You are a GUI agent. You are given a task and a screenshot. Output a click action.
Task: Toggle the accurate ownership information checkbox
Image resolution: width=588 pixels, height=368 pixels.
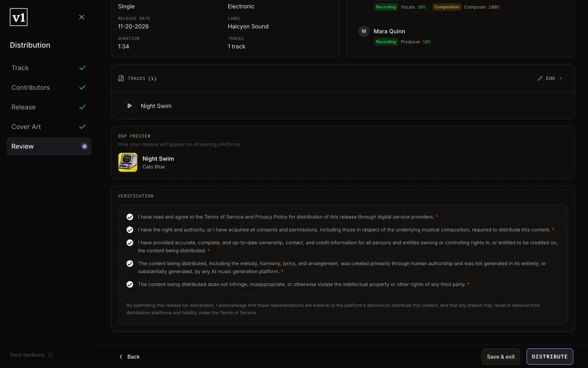130,242
